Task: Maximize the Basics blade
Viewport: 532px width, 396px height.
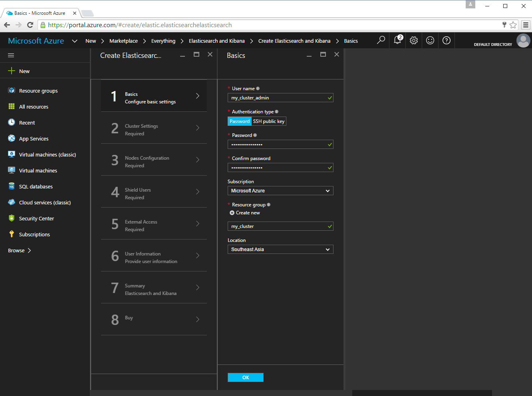Action: click(x=323, y=54)
